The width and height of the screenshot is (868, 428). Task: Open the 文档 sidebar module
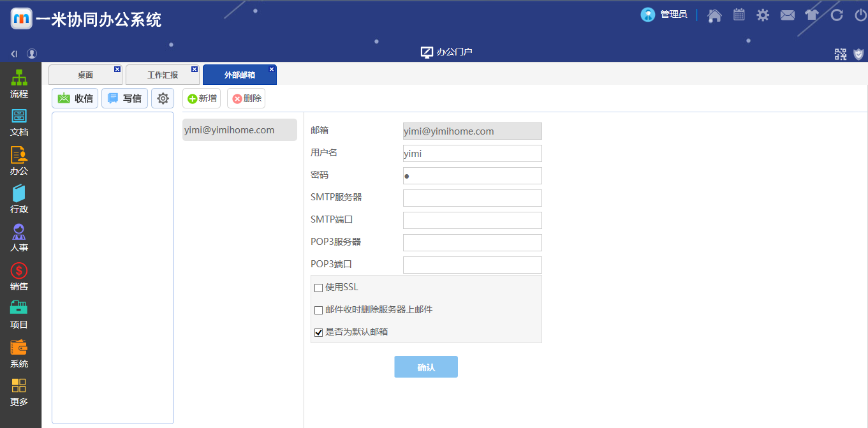click(x=19, y=123)
